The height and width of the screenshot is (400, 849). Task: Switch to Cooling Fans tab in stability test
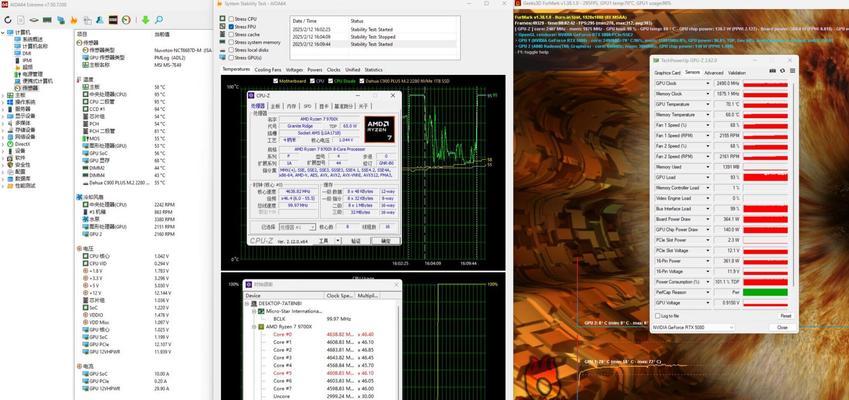[x=268, y=70]
